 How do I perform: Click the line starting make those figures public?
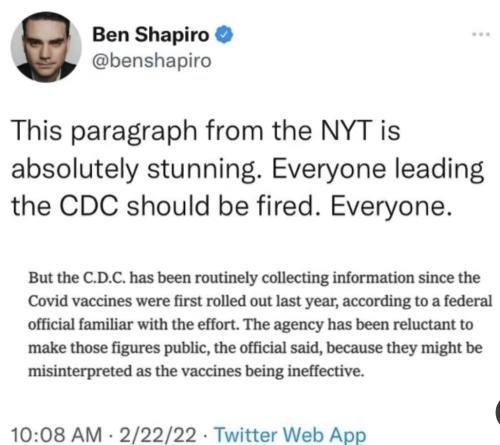point(255,348)
